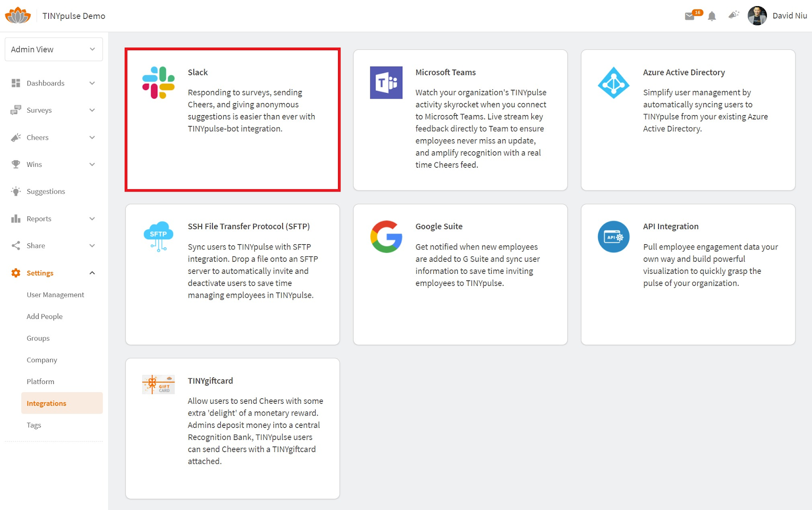Open the Groups settings page
The height and width of the screenshot is (510, 812).
click(38, 338)
